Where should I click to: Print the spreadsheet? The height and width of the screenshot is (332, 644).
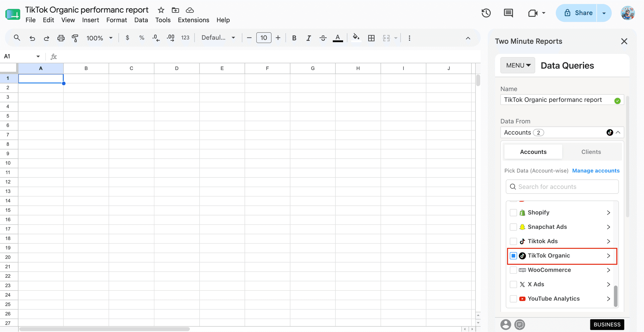pyautogui.click(x=61, y=38)
